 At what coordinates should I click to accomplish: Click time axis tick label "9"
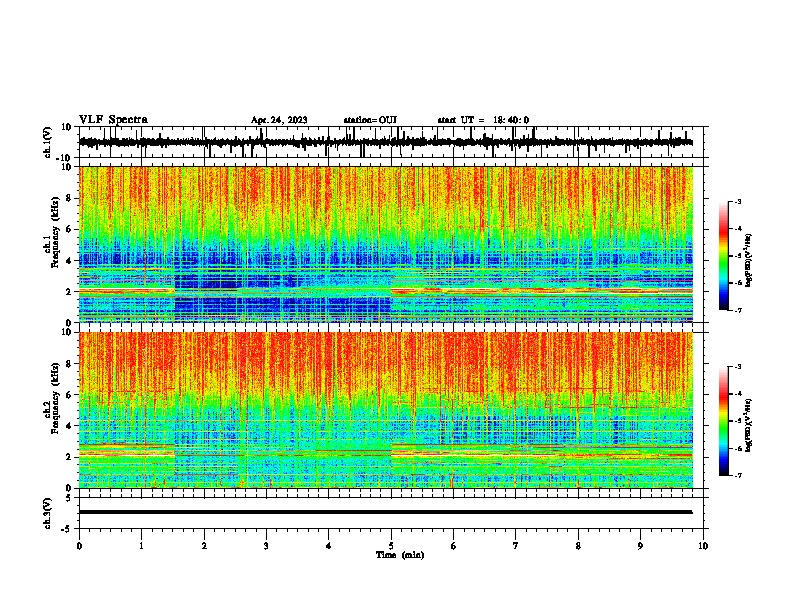tap(640, 546)
